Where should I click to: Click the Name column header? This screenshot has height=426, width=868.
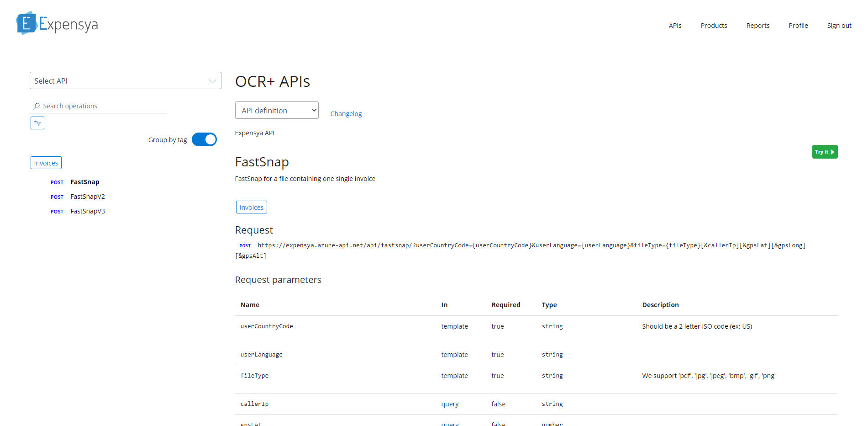click(x=250, y=305)
